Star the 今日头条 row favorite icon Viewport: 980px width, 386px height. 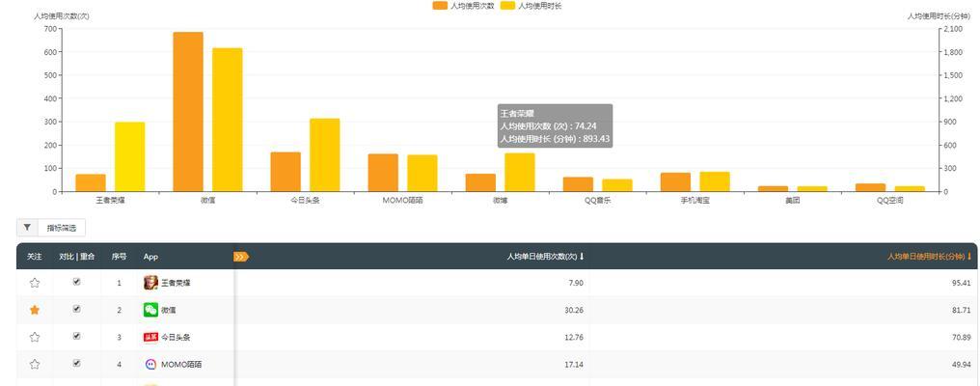(x=35, y=337)
